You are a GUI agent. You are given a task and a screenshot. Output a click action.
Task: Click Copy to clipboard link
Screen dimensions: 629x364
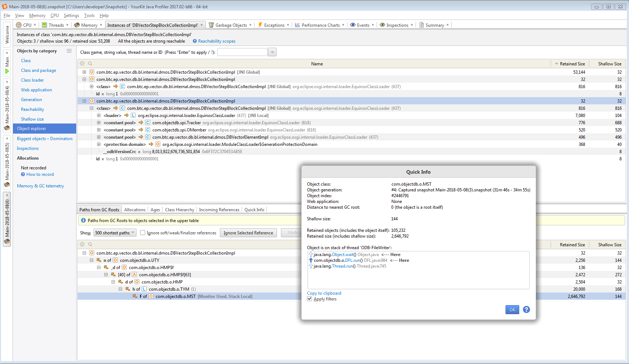tap(324, 293)
